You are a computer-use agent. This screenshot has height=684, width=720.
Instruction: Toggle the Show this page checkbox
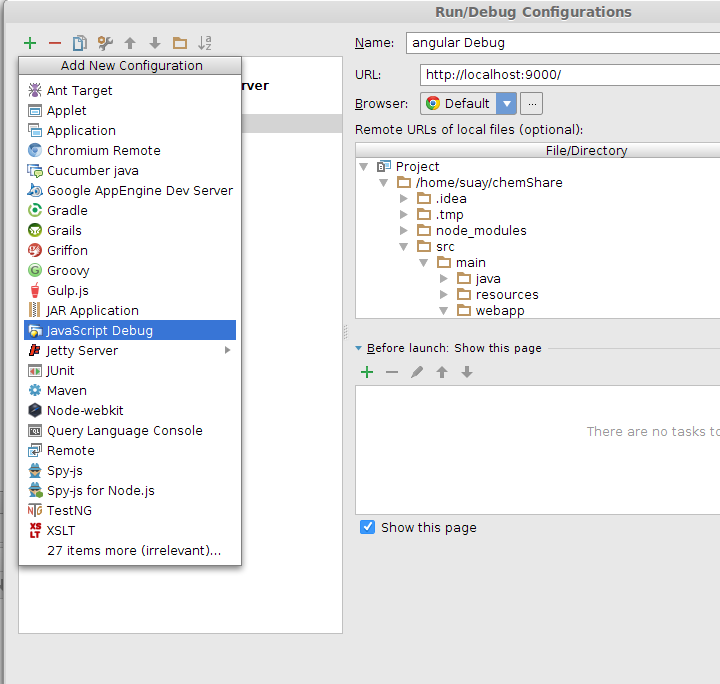pos(367,527)
